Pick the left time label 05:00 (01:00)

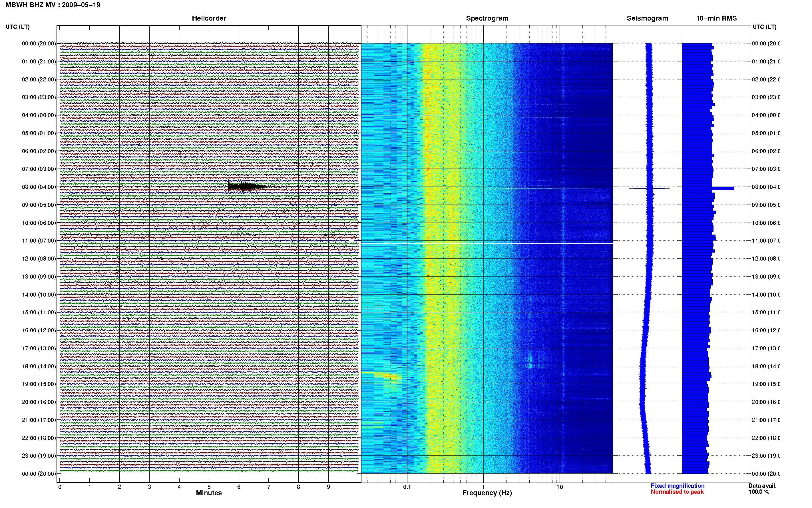click(39, 133)
